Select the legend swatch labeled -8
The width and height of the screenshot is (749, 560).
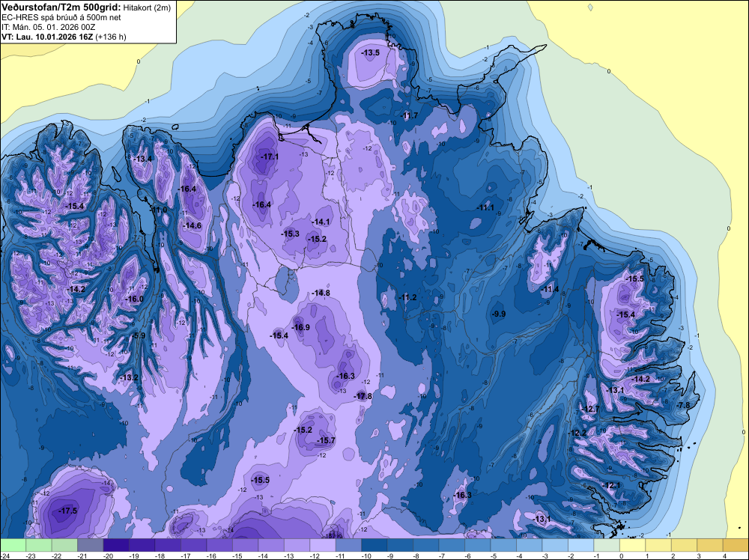(425, 545)
